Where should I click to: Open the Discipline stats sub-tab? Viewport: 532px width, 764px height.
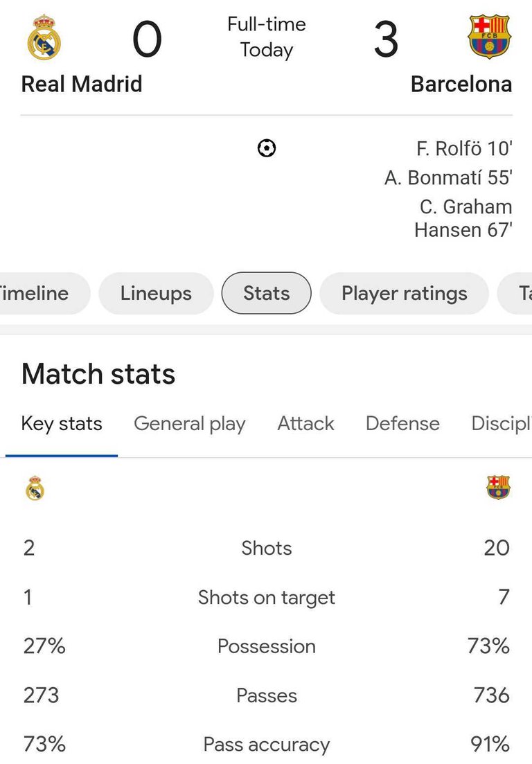tap(502, 424)
